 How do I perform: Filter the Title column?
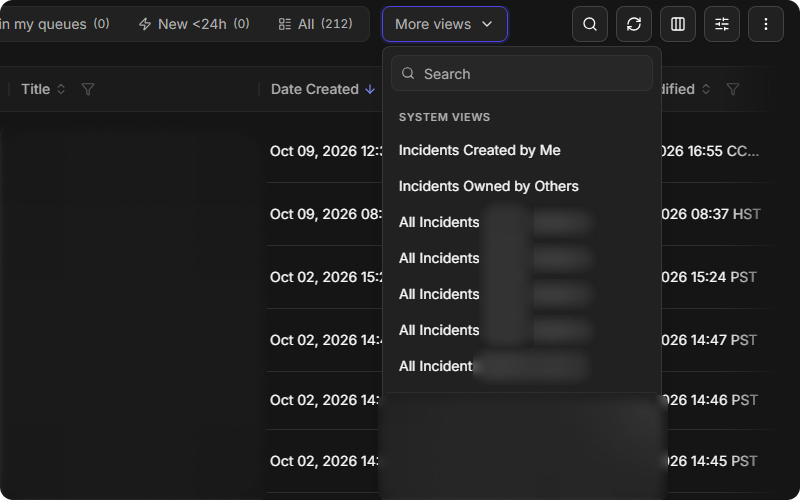(x=88, y=89)
